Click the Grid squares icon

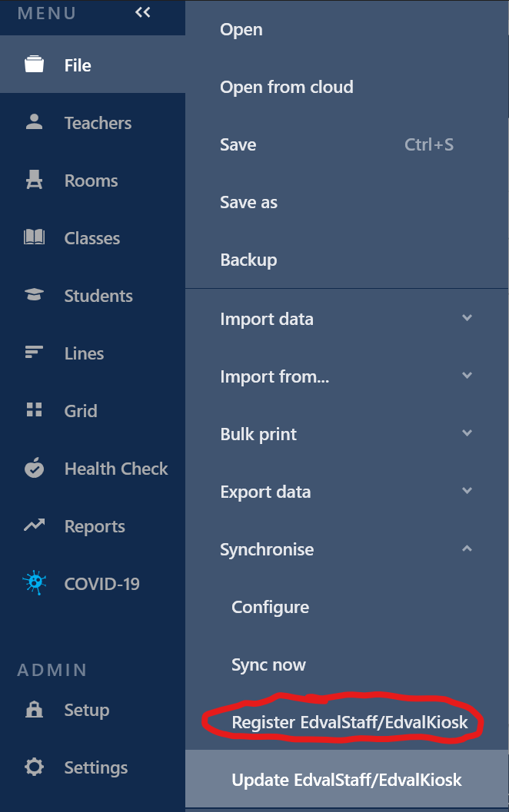[35, 410]
